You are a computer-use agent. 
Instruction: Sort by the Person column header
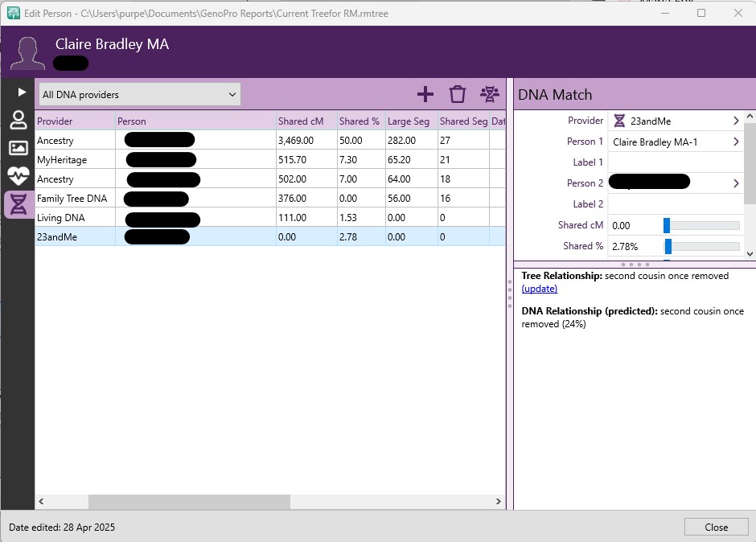195,121
